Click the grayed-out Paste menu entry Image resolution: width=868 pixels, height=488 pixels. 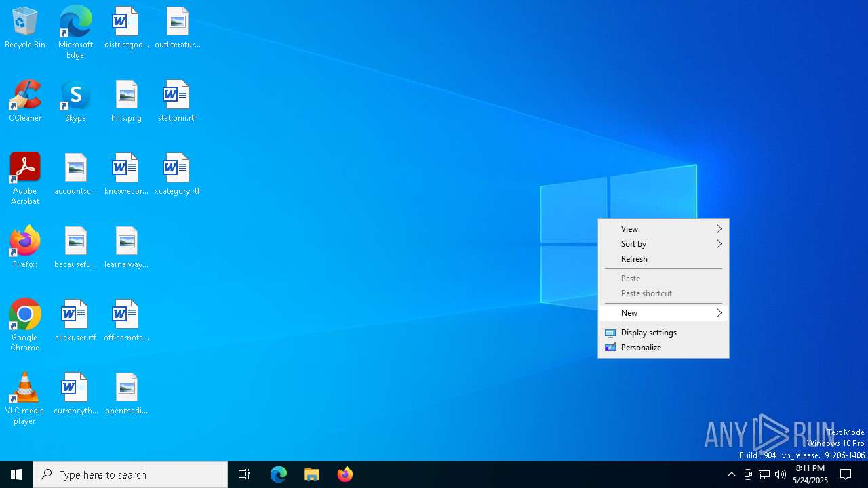[663, 279]
